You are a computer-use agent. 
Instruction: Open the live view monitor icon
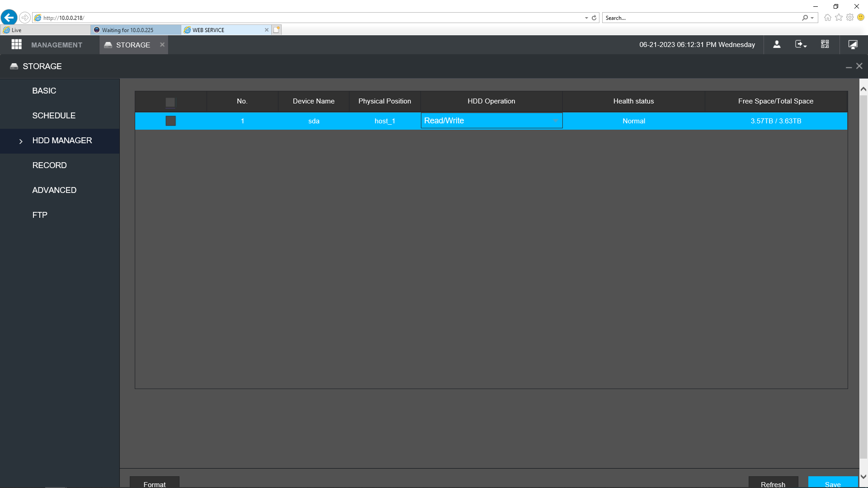tap(853, 44)
